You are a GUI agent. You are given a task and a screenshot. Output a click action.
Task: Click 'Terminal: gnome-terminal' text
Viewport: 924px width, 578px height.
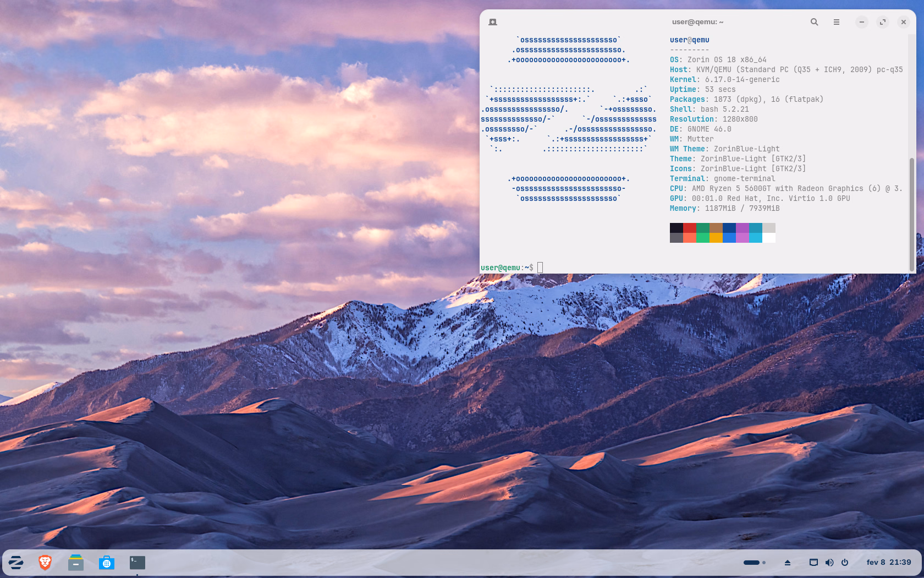(x=723, y=179)
